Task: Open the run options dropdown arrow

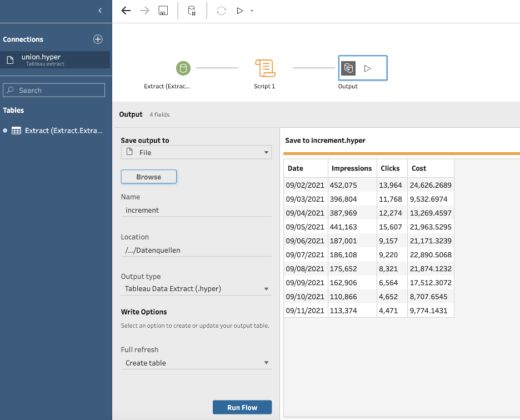Action: [x=252, y=11]
